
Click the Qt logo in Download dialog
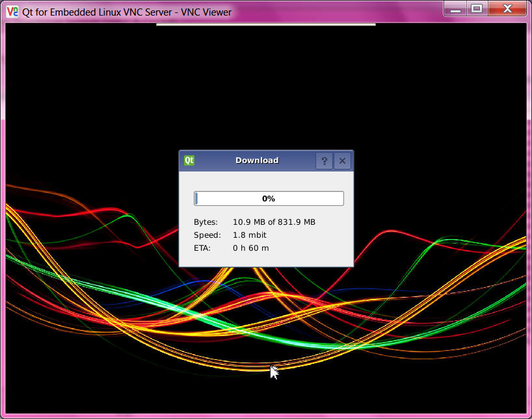(189, 160)
